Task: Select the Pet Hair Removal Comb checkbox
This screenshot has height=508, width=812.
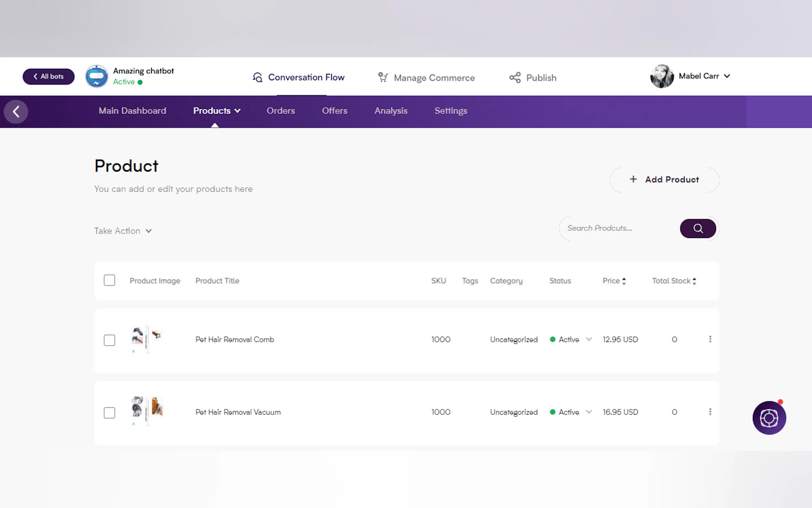Action: tap(109, 340)
